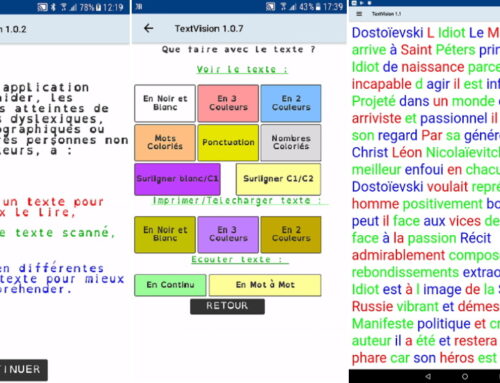This screenshot has height=383, width=500.
Task: Tap blue word 'Christ' in colored text
Action: [370, 153]
